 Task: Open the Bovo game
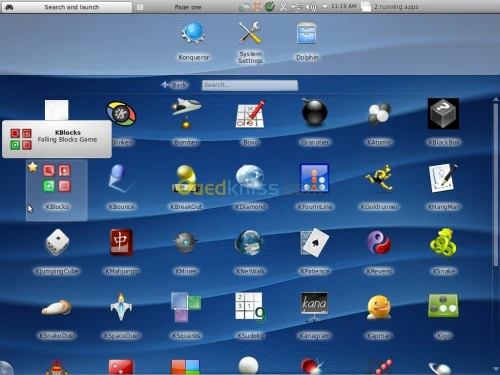coord(251,123)
